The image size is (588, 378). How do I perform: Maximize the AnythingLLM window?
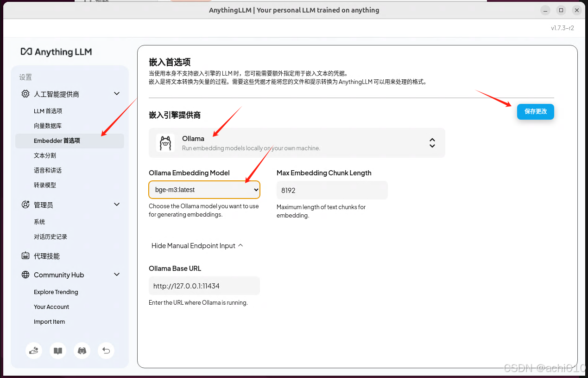pyautogui.click(x=561, y=10)
